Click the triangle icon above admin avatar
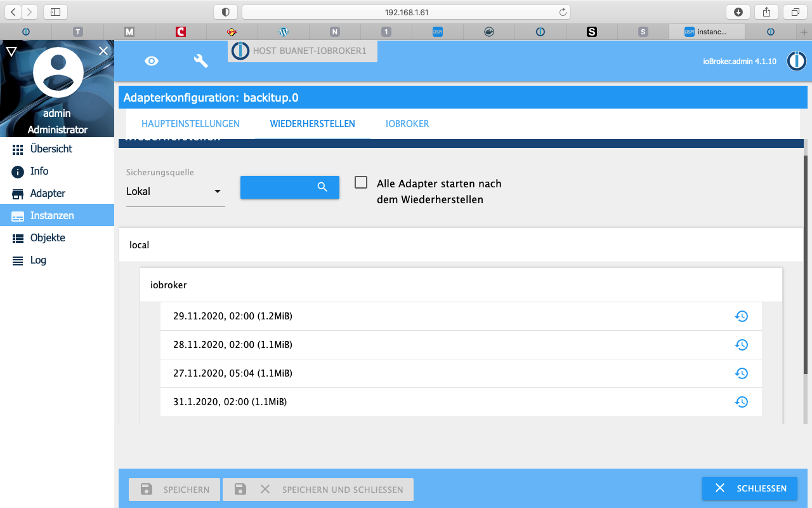This screenshot has width=812, height=508. [11, 51]
